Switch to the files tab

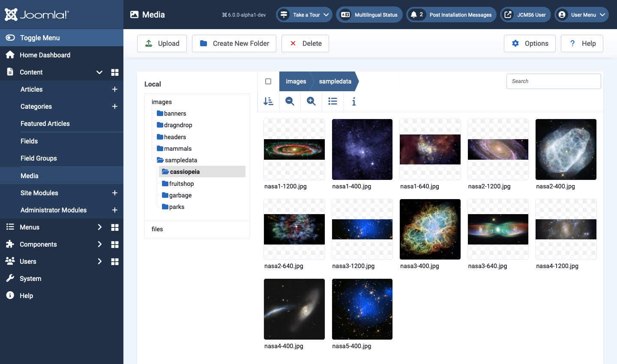pyautogui.click(x=157, y=229)
